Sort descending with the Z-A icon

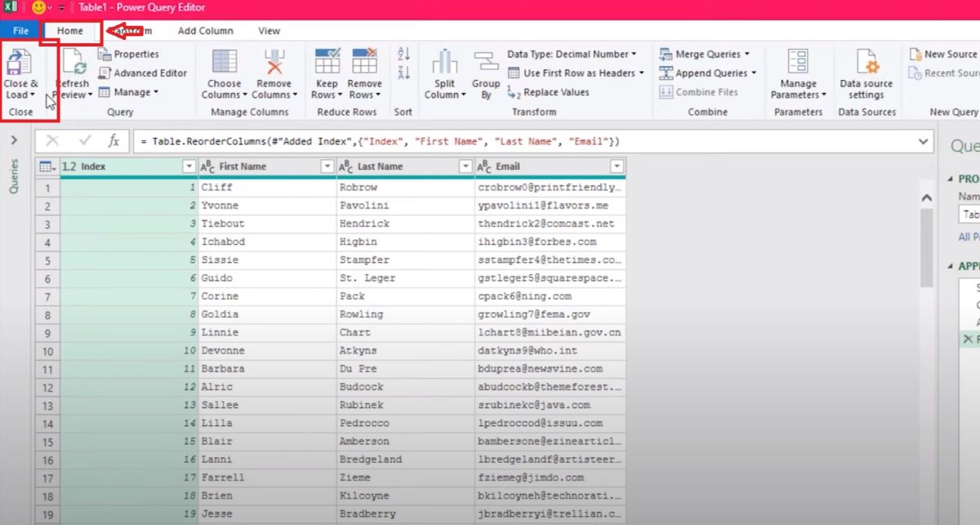point(403,73)
